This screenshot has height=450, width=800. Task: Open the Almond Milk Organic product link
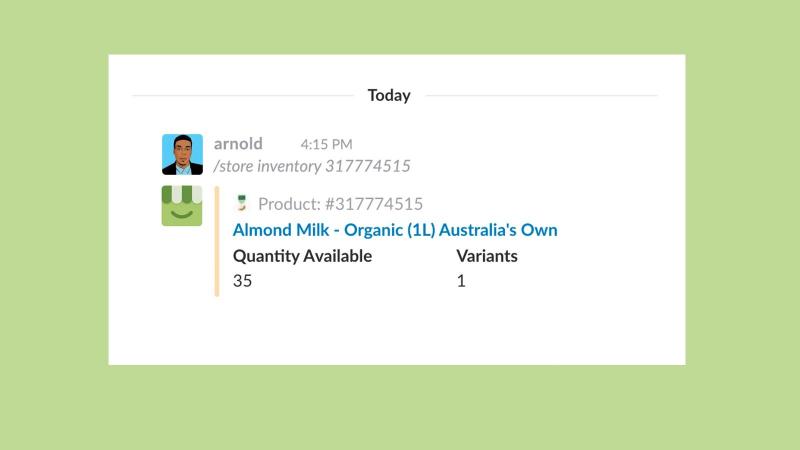tap(395, 230)
